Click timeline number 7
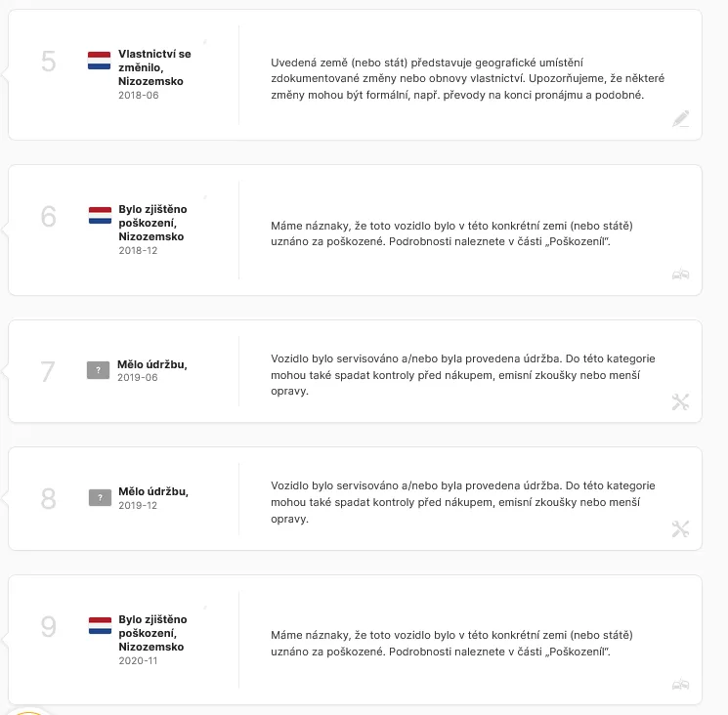 click(48, 371)
